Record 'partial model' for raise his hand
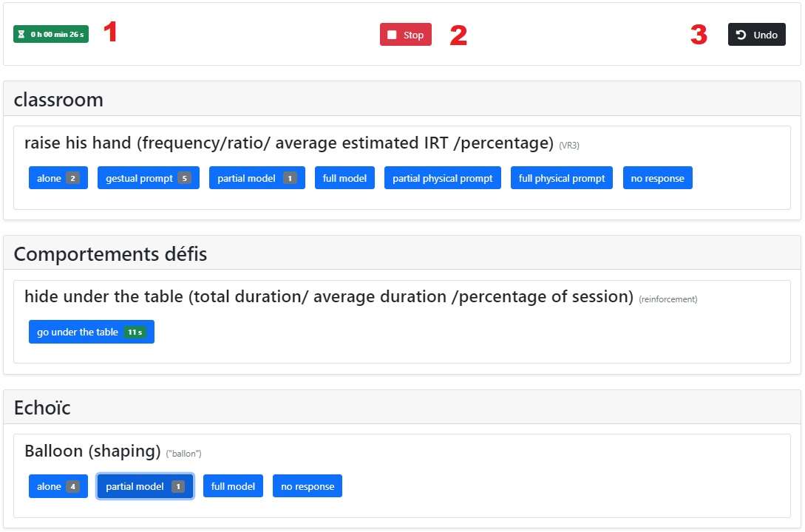The width and height of the screenshot is (805, 532). pos(257,178)
